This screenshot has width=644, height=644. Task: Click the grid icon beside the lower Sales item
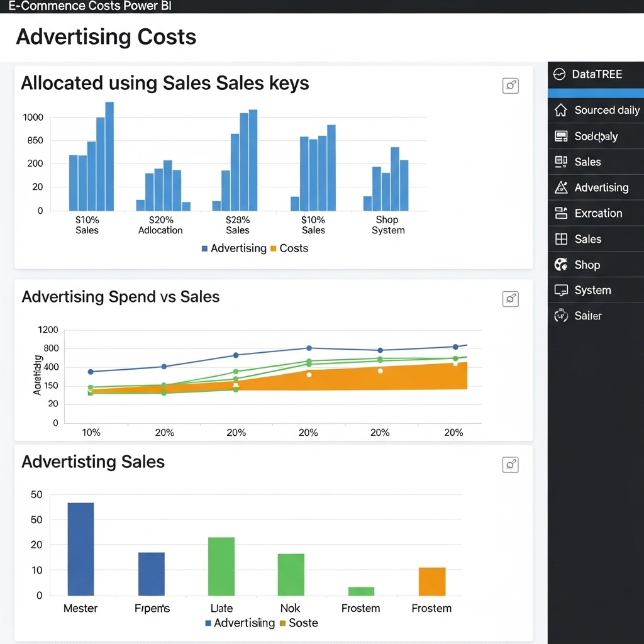(x=561, y=239)
